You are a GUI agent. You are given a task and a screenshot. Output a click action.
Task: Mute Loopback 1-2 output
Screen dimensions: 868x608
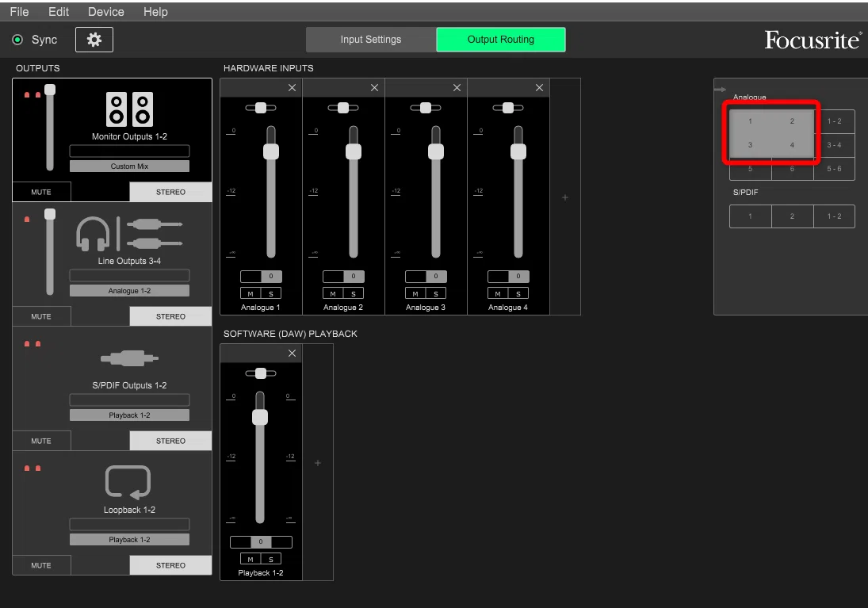[x=41, y=565]
